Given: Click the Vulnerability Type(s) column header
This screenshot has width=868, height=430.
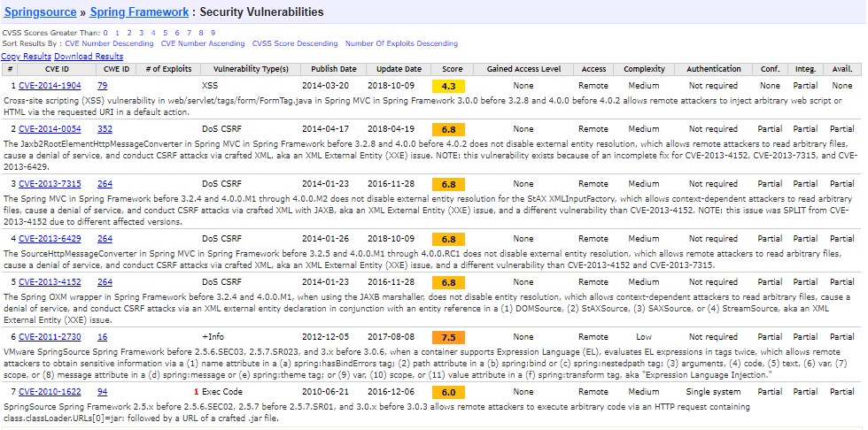Looking at the screenshot, I should 252,69.
